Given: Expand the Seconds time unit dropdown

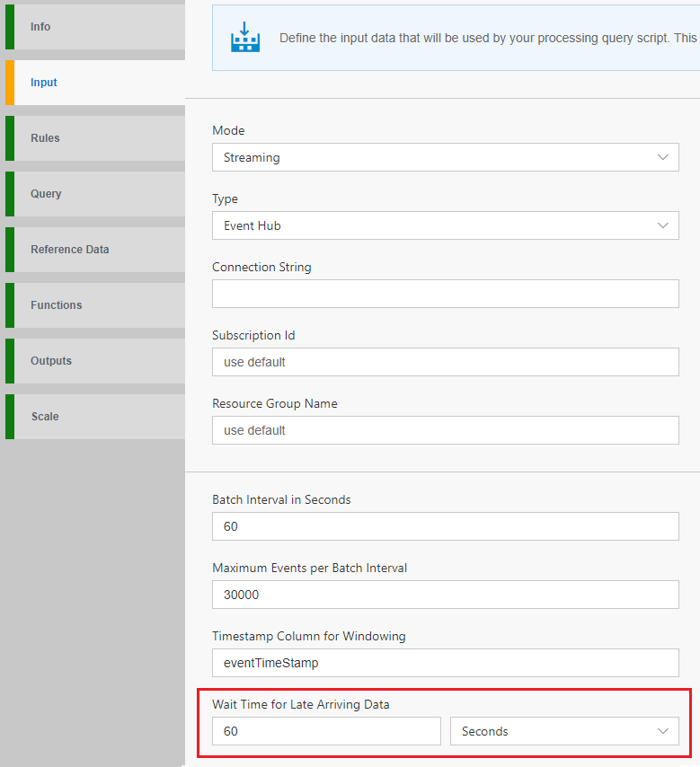Looking at the screenshot, I should pyautogui.click(x=563, y=731).
